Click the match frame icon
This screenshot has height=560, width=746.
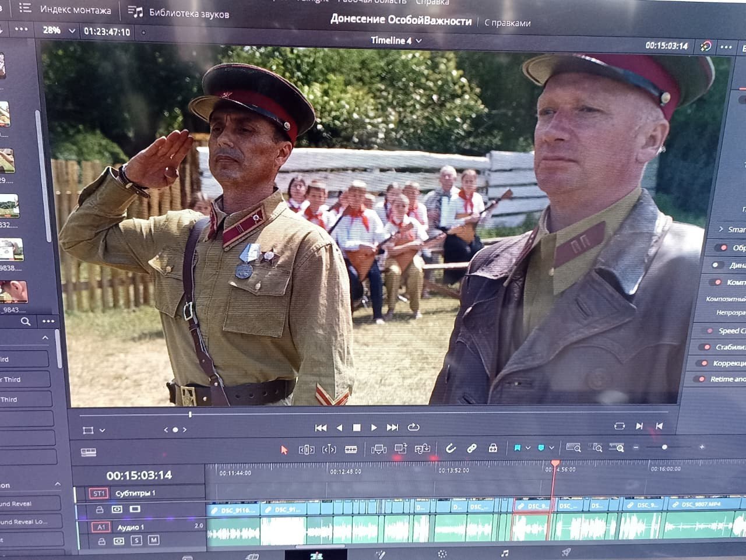pyautogui.click(x=620, y=426)
